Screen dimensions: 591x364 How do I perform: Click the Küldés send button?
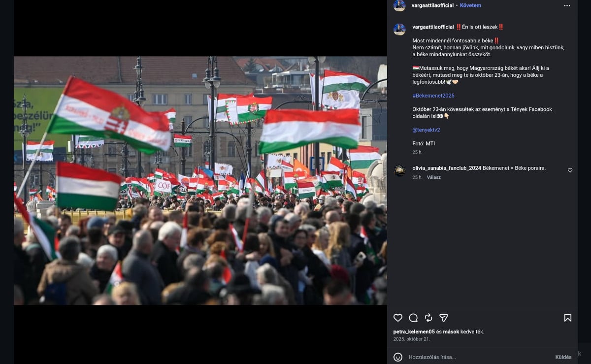coord(563,357)
